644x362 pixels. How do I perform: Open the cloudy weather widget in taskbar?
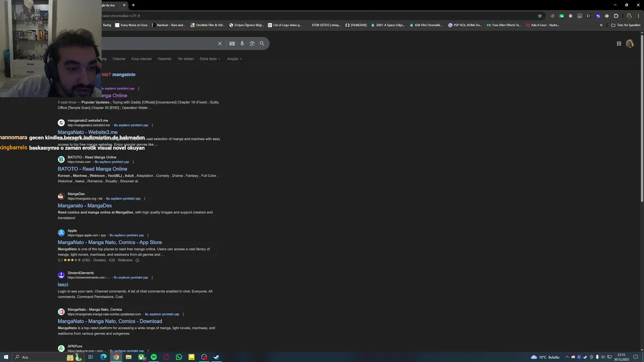click(x=545, y=357)
